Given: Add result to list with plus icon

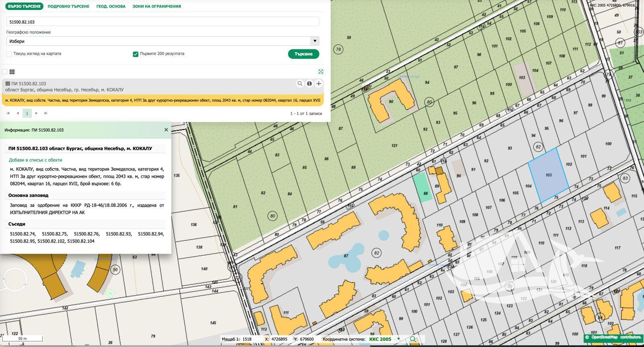Looking at the screenshot, I should pos(319,84).
